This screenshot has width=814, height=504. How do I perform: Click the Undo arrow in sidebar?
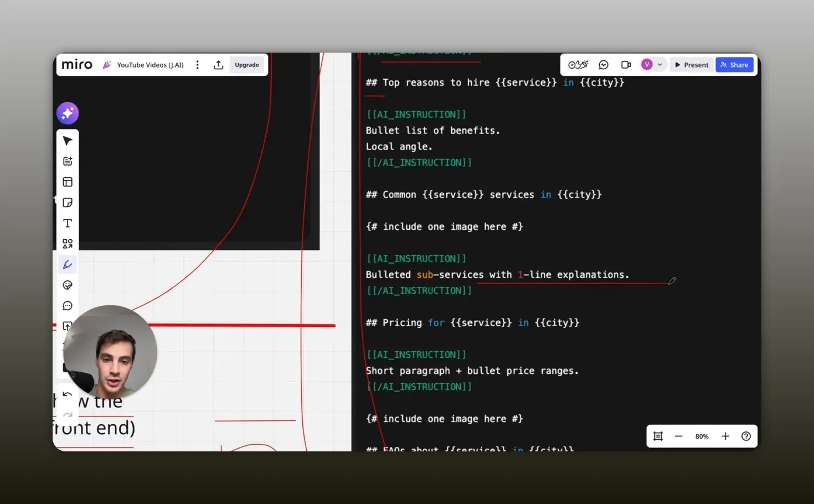pos(68,395)
